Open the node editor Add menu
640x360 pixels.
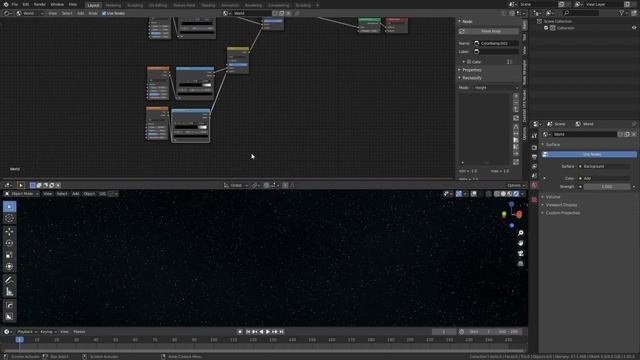(x=80, y=13)
